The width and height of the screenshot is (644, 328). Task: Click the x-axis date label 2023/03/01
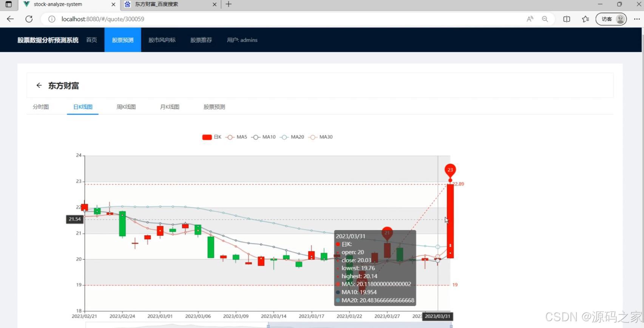coord(160,316)
